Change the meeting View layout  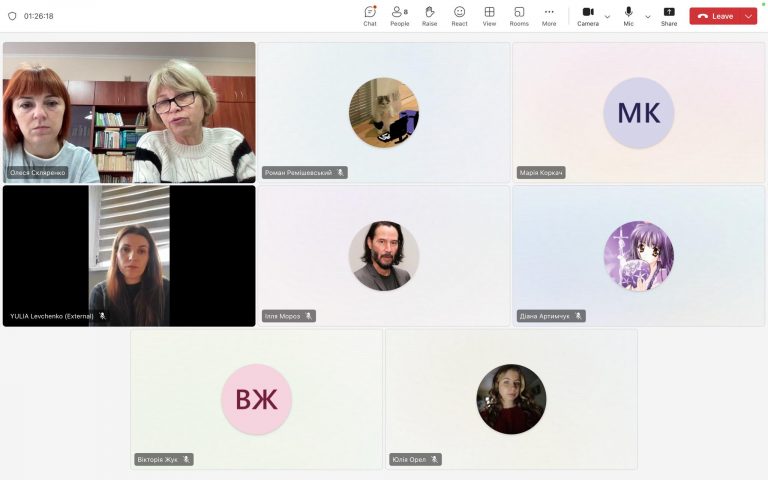489,16
